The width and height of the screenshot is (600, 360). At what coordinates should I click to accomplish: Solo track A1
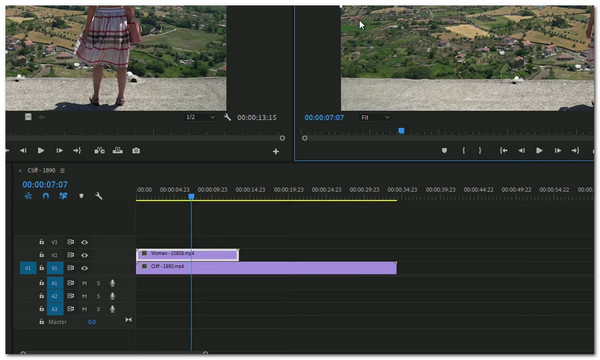coord(98,283)
